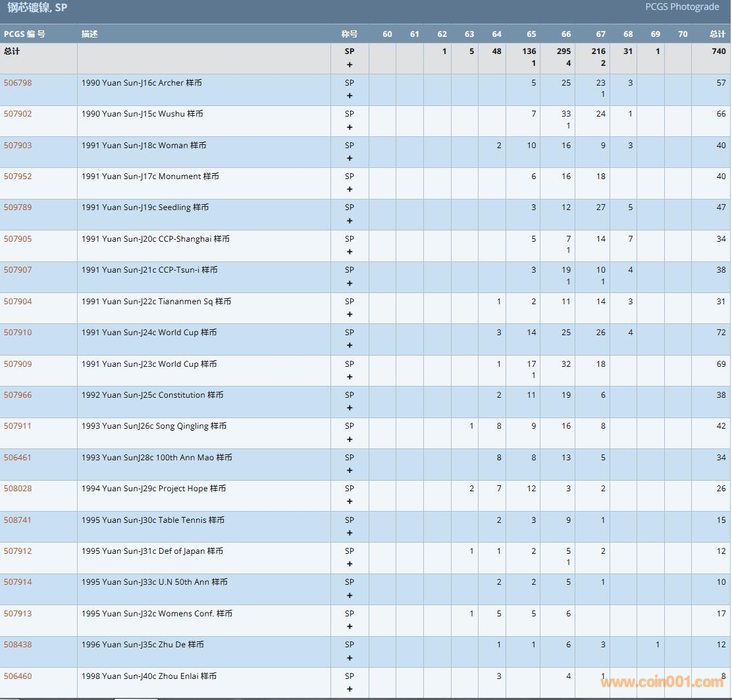
Task: Click the 1990 Archer description cell
Action: pos(142,84)
